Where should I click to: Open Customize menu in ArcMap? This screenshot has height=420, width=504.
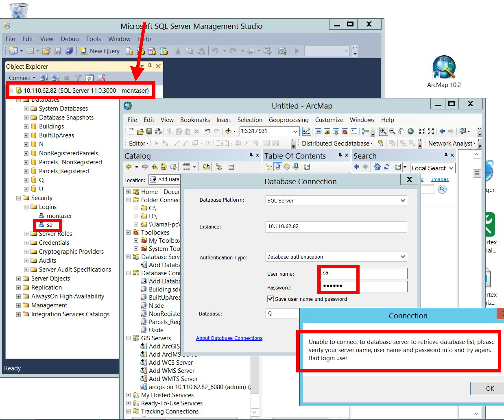click(x=329, y=120)
